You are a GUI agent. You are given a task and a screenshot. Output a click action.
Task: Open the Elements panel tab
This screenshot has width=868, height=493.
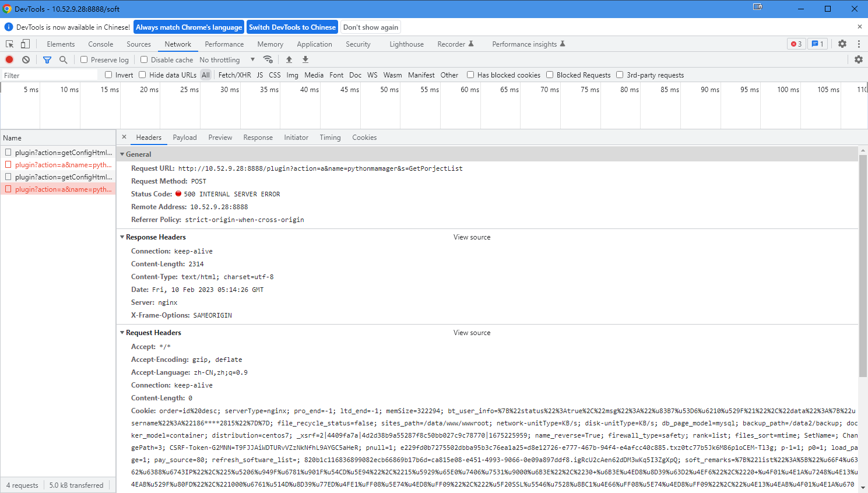(x=61, y=44)
